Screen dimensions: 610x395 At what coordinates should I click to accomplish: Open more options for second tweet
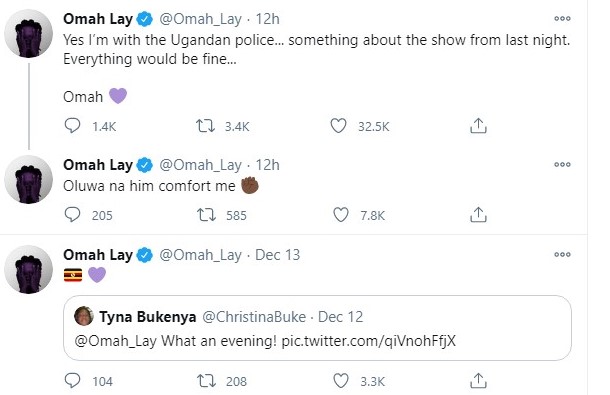[562, 164]
